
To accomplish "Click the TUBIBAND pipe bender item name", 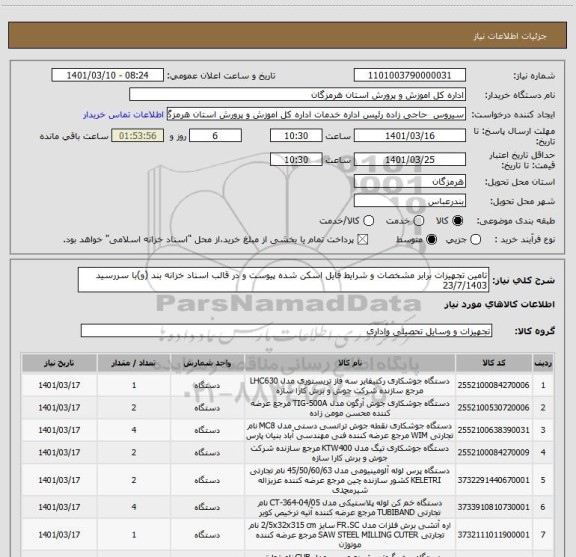I will click(350, 507).
